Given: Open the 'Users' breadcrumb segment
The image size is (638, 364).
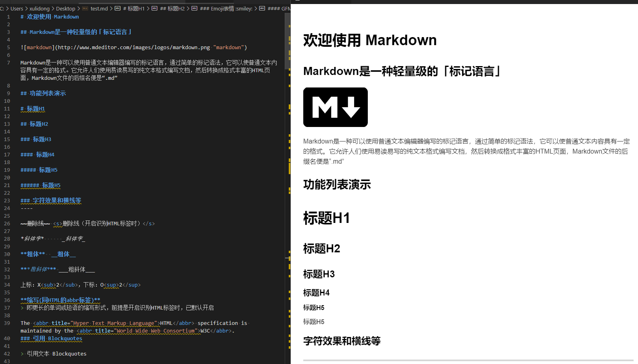Looking at the screenshot, I should [17, 8].
